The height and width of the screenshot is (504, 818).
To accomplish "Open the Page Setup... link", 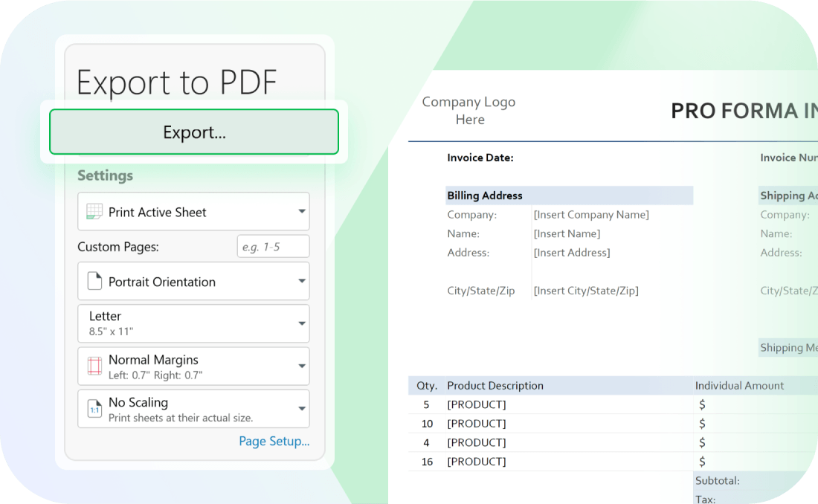I will (x=274, y=441).
